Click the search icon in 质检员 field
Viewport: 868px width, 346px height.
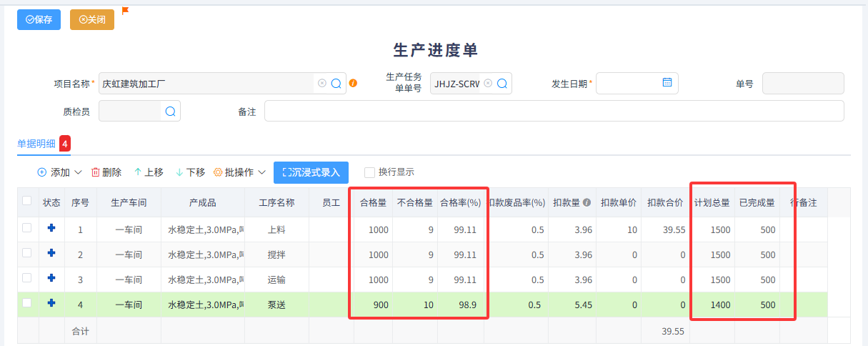tap(170, 112)
